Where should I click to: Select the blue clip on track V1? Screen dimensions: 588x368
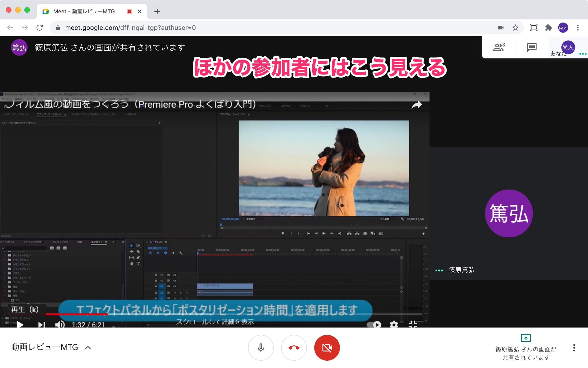coord(225,286)
